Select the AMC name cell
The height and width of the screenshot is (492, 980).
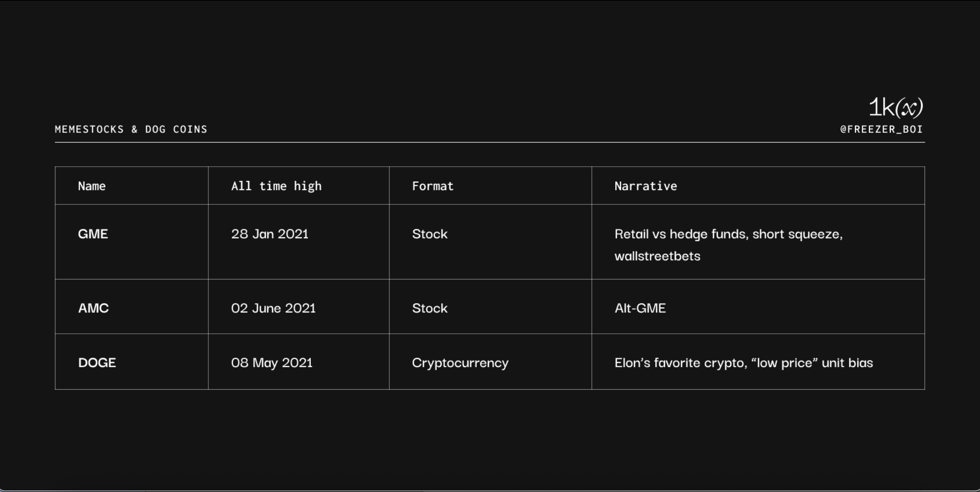click(x=93, y=308)
